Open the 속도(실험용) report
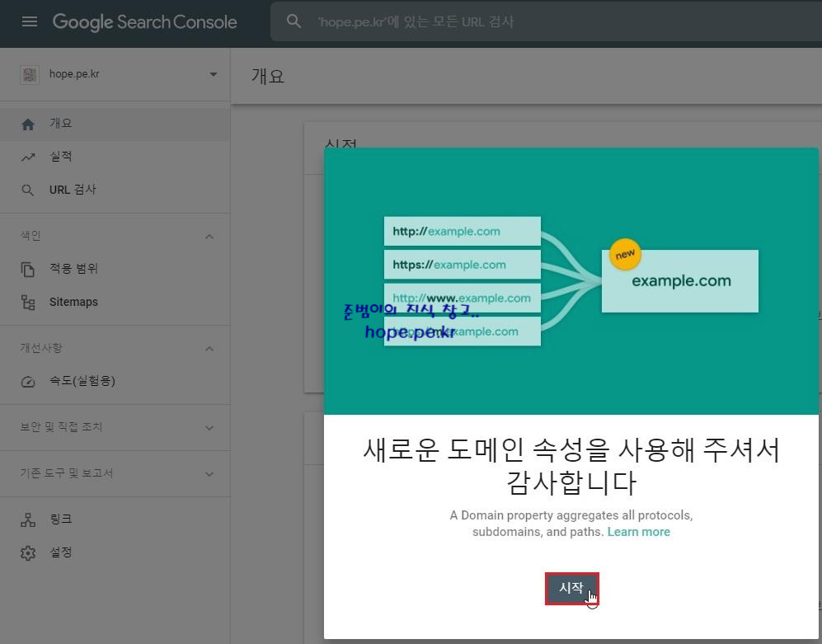 115,381
